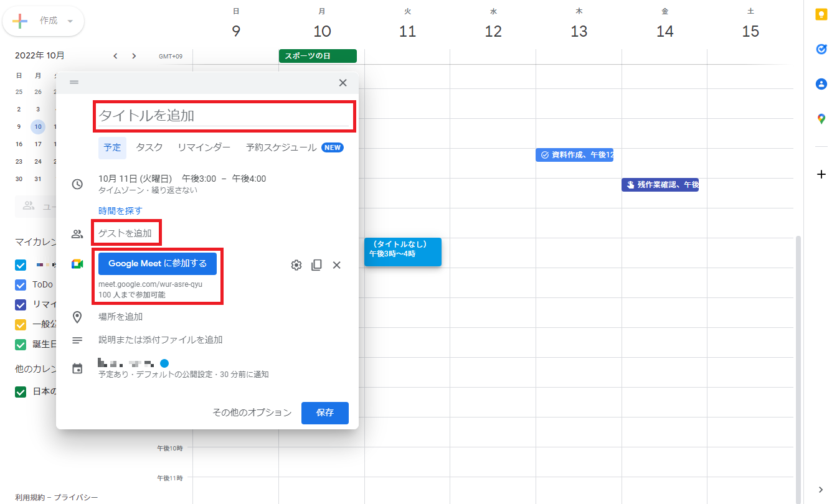This screenshot has width=837, height=504.
Task: Click the 時間を探す link
Action: pyautogui.click(x=120, y=211)
